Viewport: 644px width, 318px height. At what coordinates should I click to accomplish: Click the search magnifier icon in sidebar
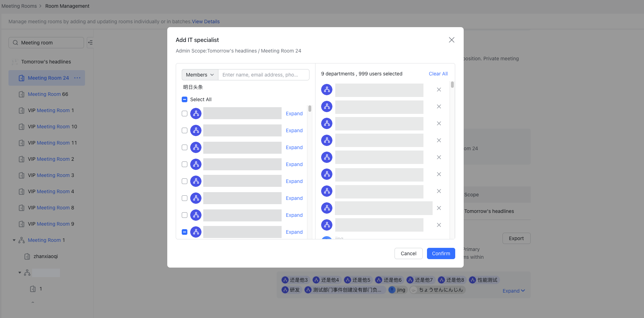16,43
